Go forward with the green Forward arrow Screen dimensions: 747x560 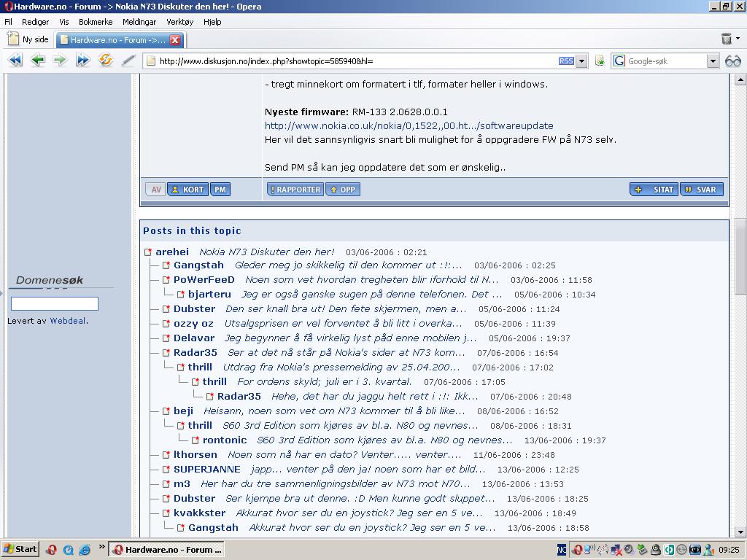coord(60,61)
